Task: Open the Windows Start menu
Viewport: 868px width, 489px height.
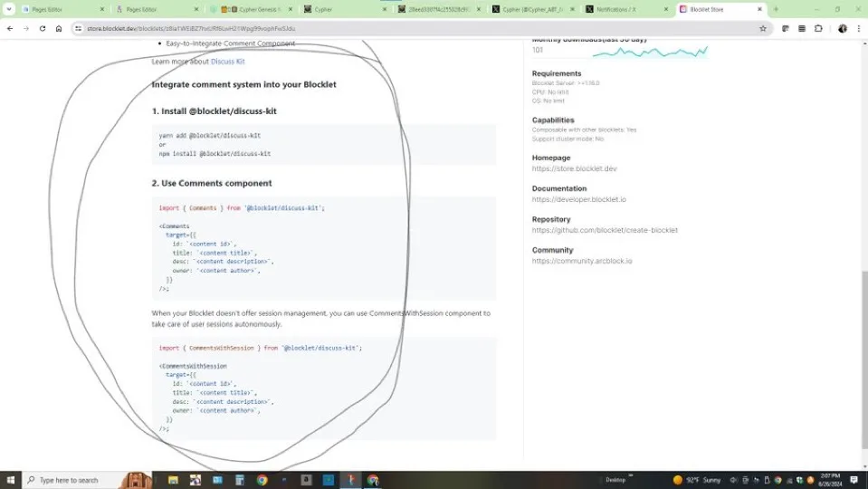Action: 10,480
